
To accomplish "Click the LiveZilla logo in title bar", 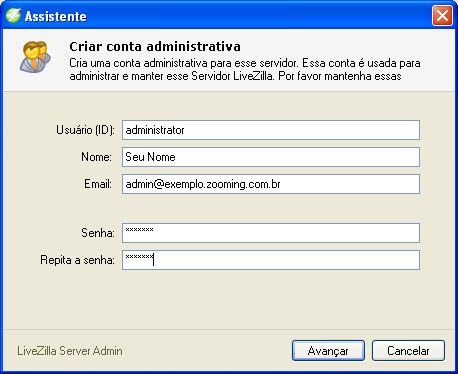I will (13, 15).
